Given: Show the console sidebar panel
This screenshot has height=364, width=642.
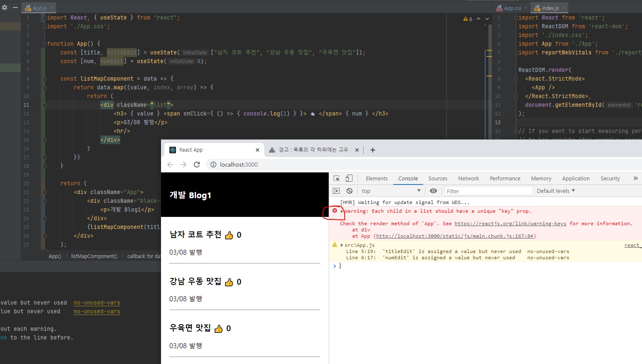Looking at the screenshot, I should 336,191.
